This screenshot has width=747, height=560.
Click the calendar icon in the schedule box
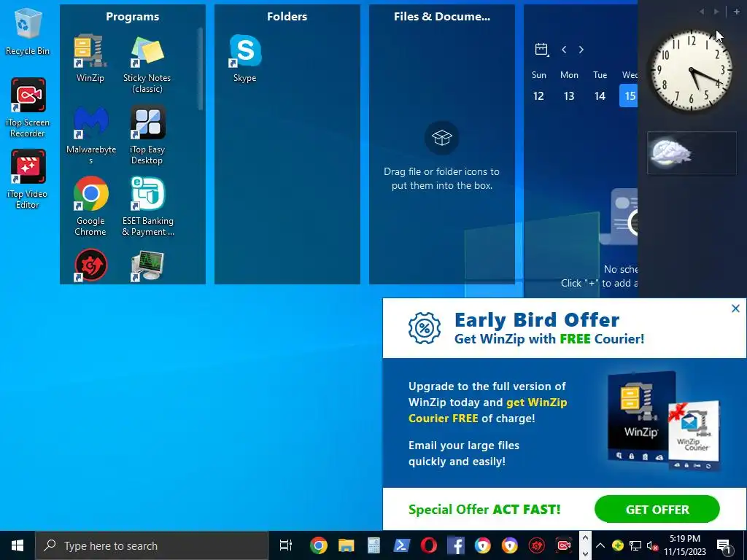[x=541, y=50]
